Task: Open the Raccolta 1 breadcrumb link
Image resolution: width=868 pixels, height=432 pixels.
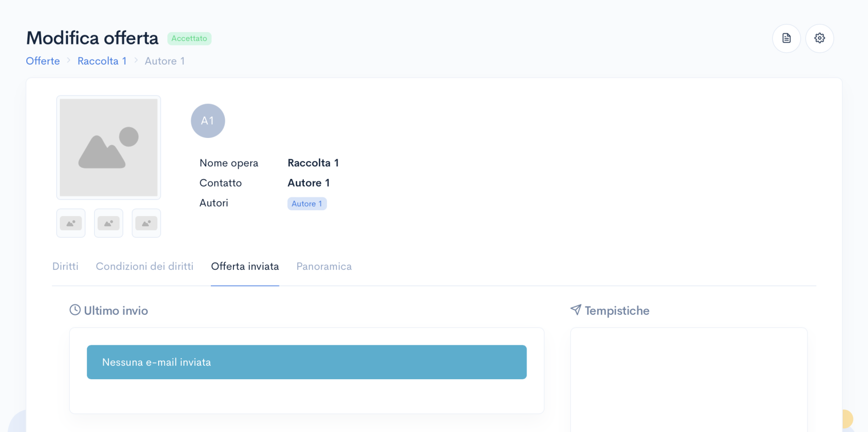Action: coord(102,61)
